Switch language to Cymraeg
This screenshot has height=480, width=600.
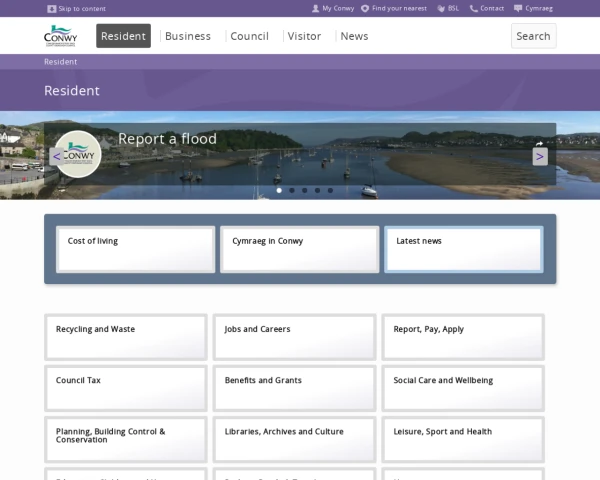[533, 8]
